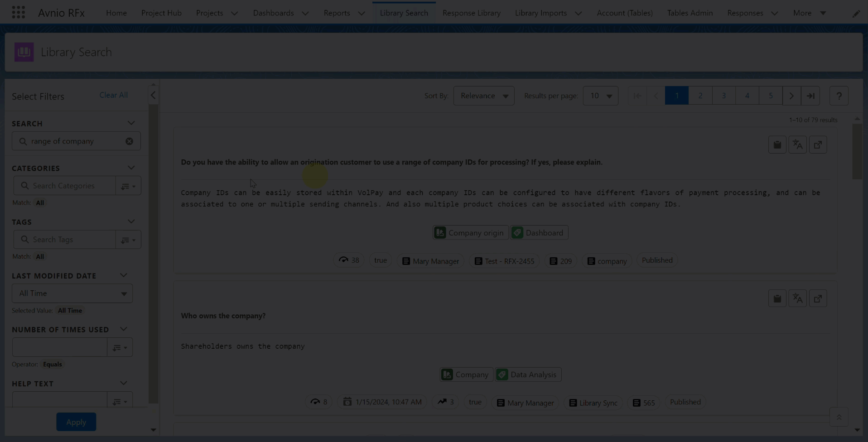Go to results page 3

pyautogui.click(x=723, y=96)
